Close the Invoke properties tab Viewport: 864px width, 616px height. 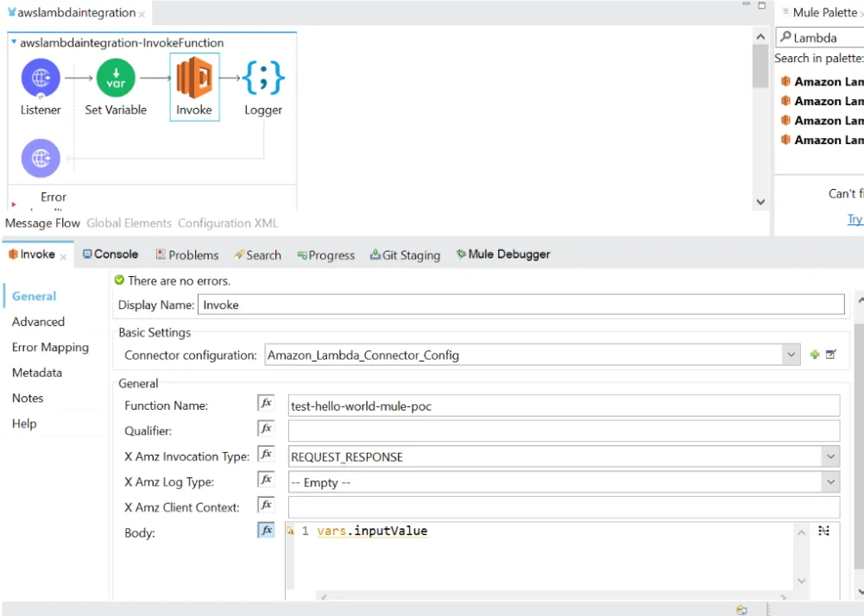pyautogui.click(x=63, y=257)
